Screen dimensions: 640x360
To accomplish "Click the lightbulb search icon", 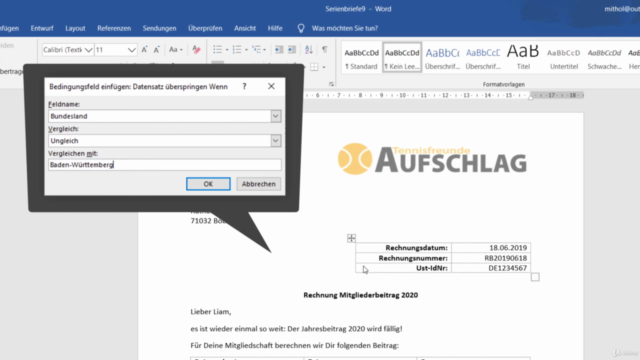I will (x=301, y=28).
